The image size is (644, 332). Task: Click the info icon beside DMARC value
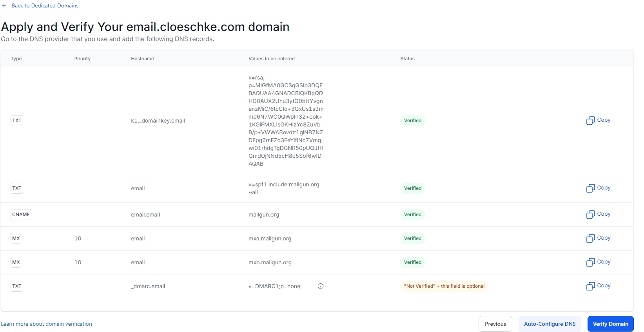pos(321,286)
